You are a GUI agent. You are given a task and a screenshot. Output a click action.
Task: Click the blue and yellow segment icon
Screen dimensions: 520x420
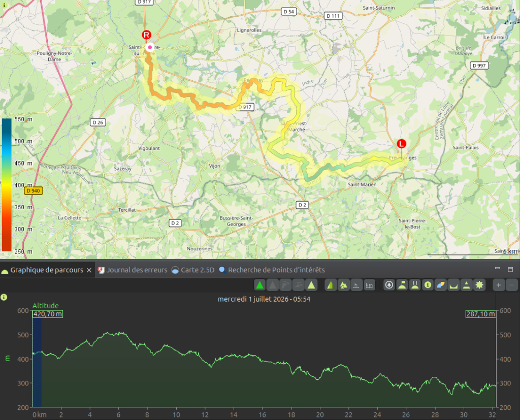pyautogui.click(x=441, y=285)
